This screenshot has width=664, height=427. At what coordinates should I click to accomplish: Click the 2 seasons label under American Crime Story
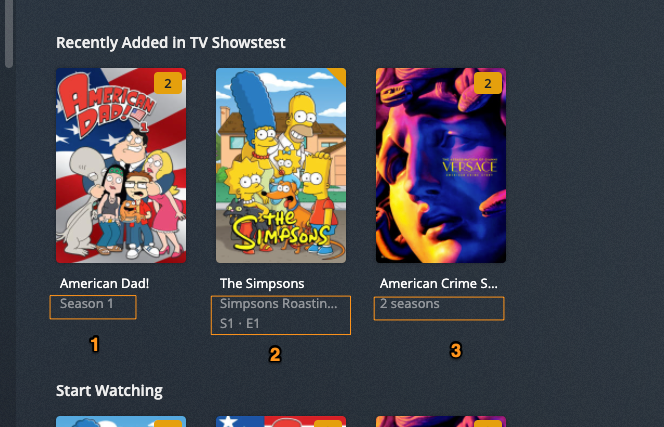click(409, 304)
